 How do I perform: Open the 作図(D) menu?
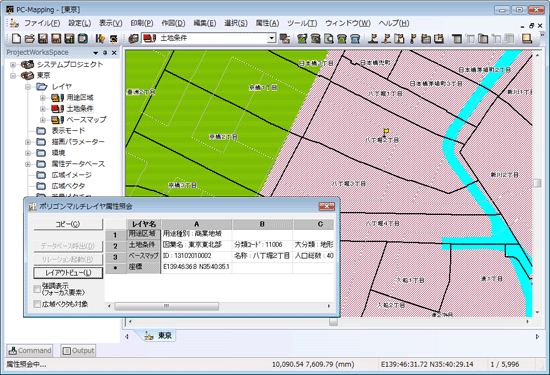pyautogui.click(x=173, y=23)
